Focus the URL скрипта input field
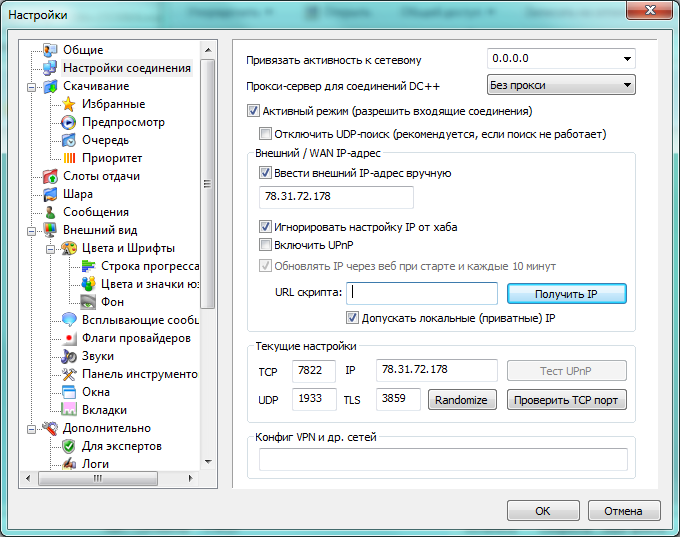This screenshot has height=537, width=680. [422, 293]
